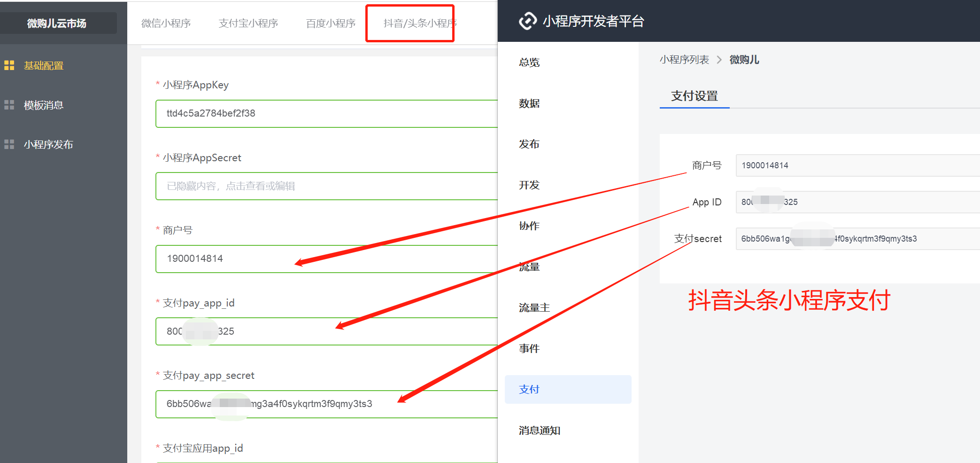Switch to the 支付宝小程序 tab
Screen dimensions: 980x463
coord(248,23)
